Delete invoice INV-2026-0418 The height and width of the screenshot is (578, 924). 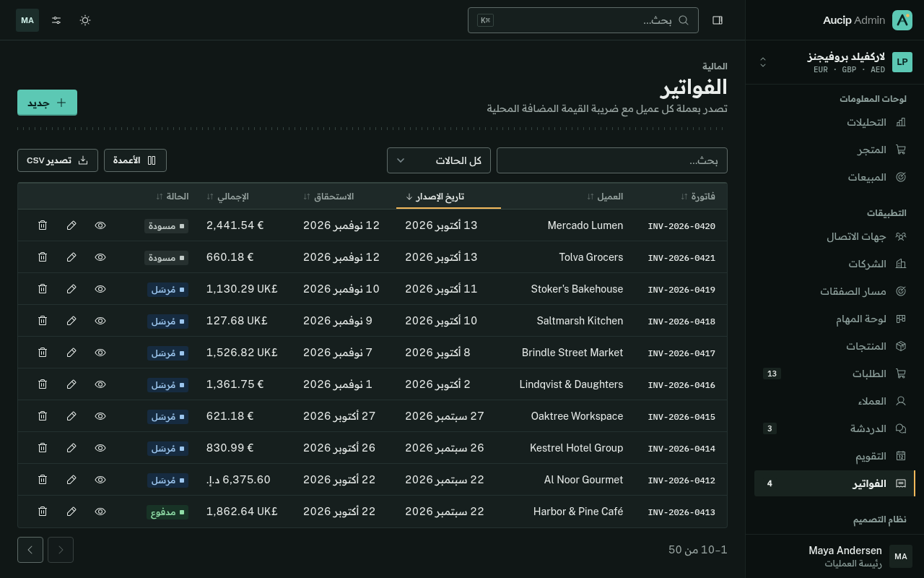click(43, 321)
